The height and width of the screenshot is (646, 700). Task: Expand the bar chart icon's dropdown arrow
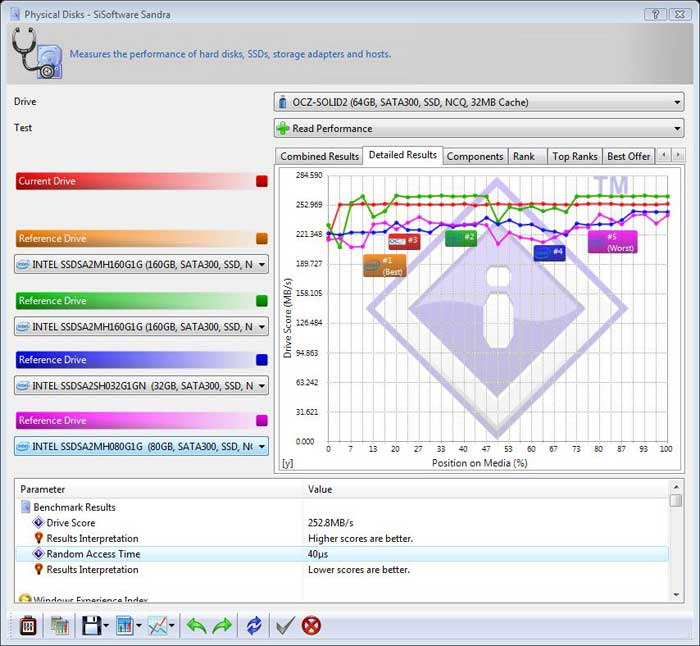(x=138, y=625)
